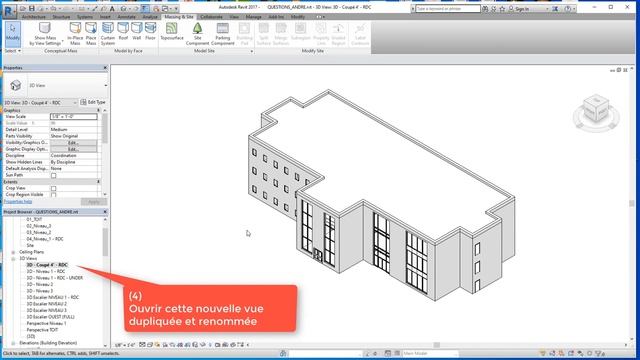The width and height of the screenshot is (640, 360).
Task: Select Floor by face tool
Action: pyautogui.click(x=150, y=32)
